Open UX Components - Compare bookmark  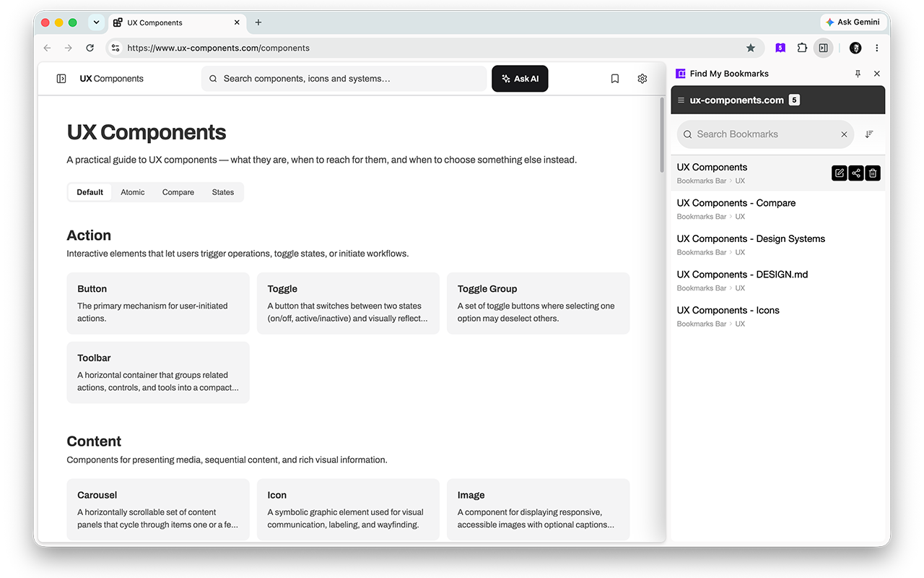pos(778,210)
